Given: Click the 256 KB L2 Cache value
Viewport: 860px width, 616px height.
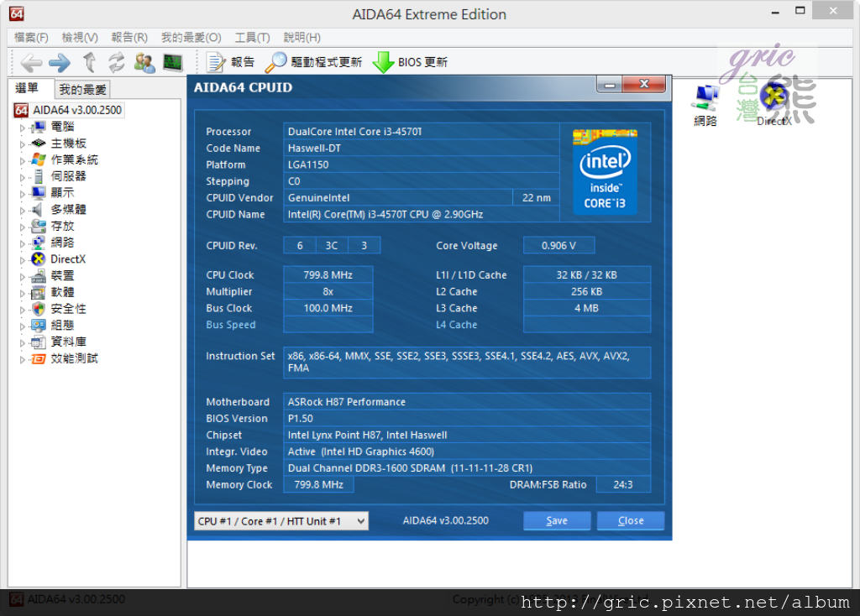Looking at the screenshot, I should (587, 291).
